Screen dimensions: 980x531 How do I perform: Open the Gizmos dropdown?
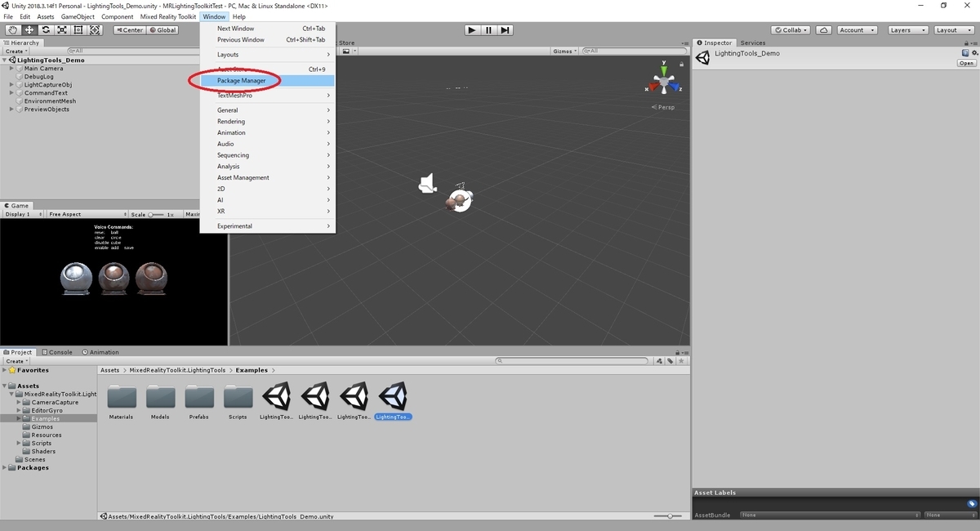click(564, 51)
